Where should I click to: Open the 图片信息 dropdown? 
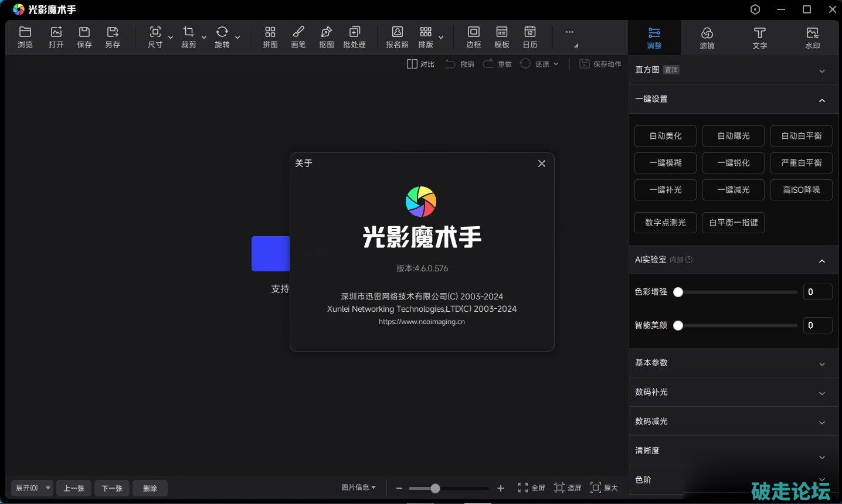pos(358,488)
